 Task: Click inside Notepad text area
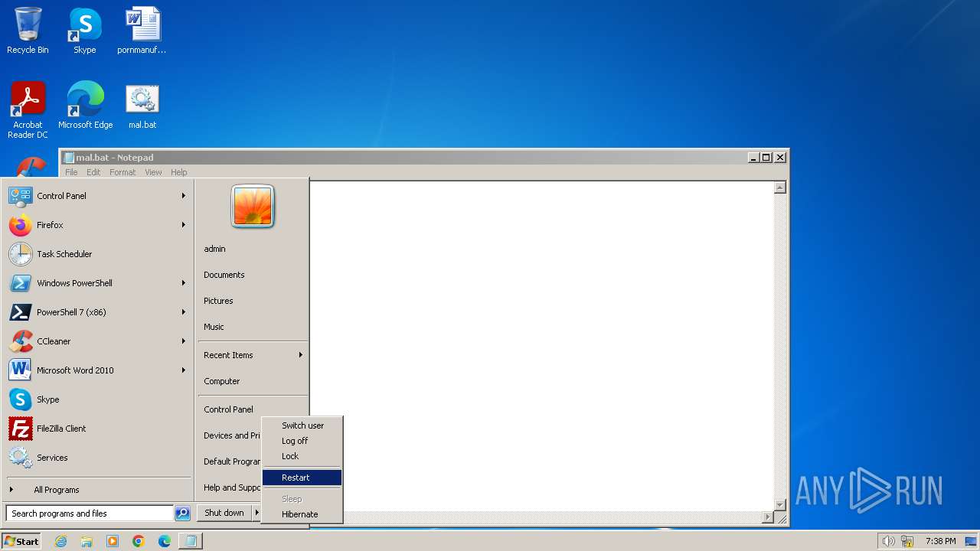[541, 346]
